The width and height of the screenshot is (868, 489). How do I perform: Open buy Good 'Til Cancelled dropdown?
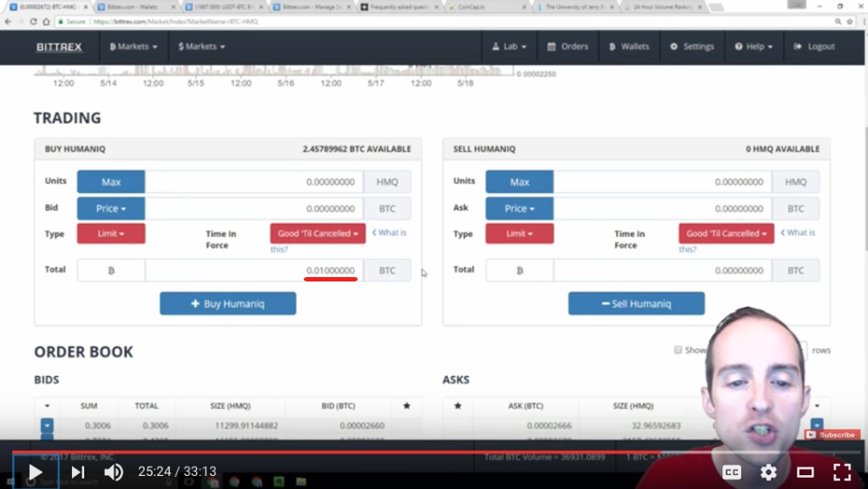[x=318, y=234]
